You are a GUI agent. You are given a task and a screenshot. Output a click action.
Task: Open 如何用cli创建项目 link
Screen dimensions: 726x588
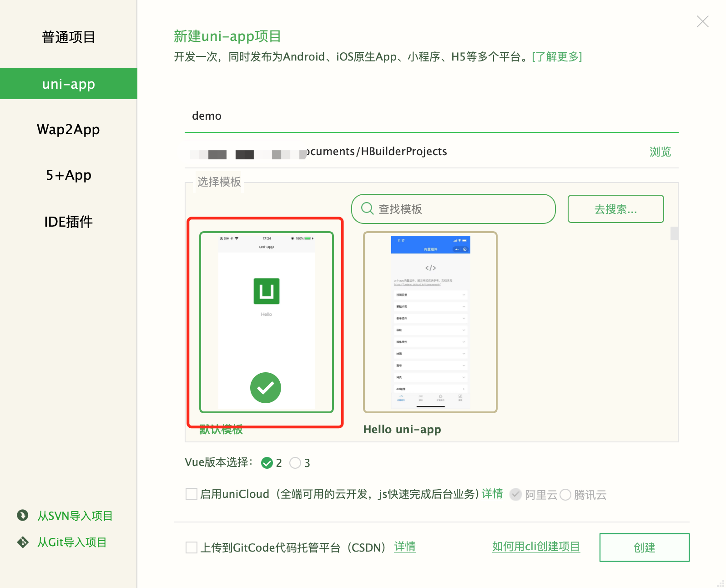tap(536, 547)
